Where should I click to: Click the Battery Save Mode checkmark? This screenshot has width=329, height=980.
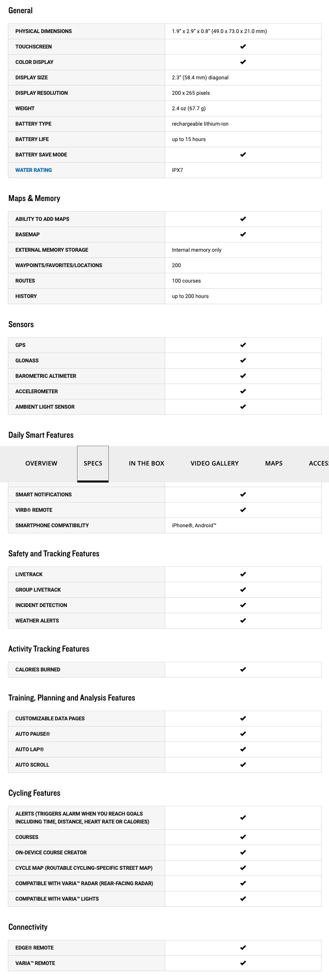click(x=243, y=155)
